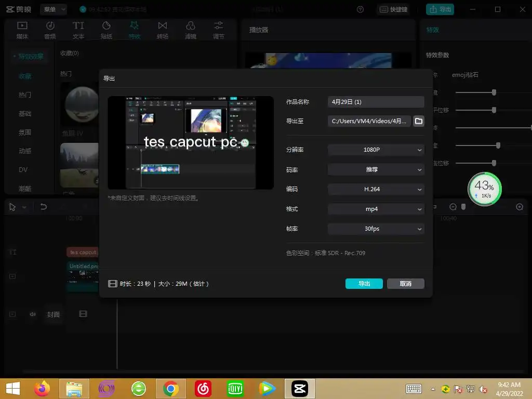Open the 码率 推荐 dropdown
532x399 pixels.
pos(376,169)
